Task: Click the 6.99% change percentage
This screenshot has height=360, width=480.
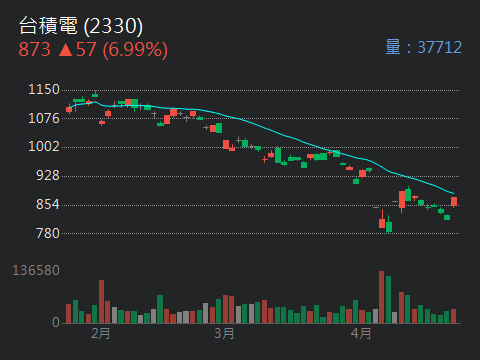Action: click(135, 50)
